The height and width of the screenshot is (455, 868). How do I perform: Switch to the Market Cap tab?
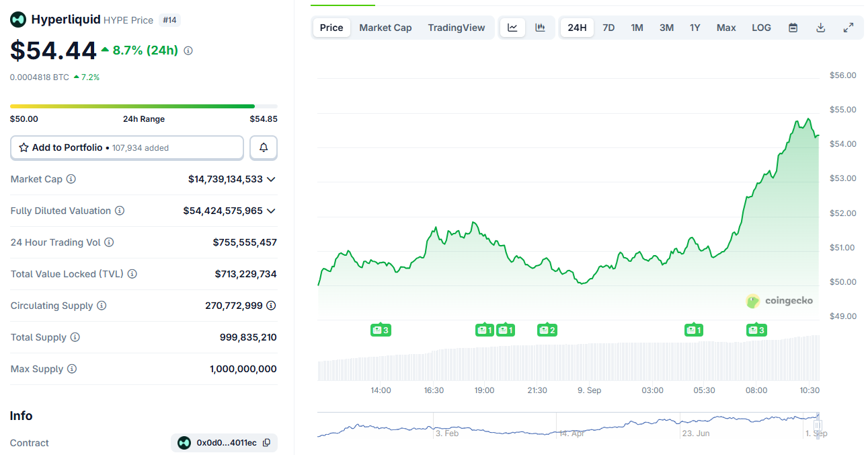(x=385, y=27)
